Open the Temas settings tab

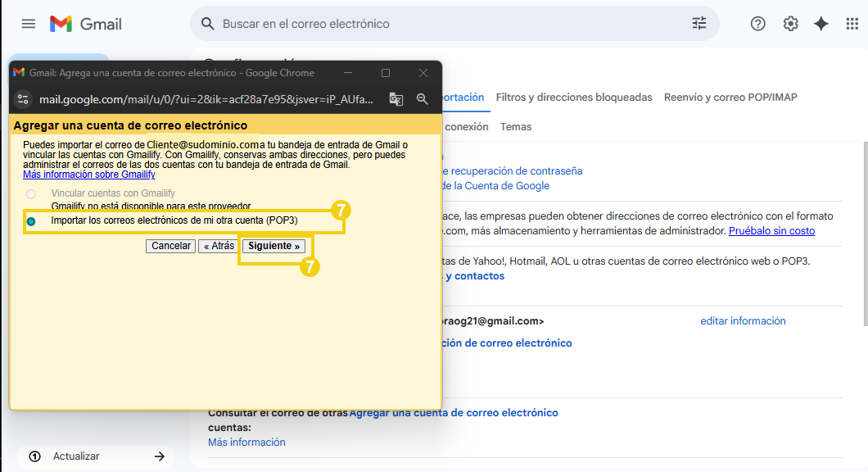[x=516, y=127]
